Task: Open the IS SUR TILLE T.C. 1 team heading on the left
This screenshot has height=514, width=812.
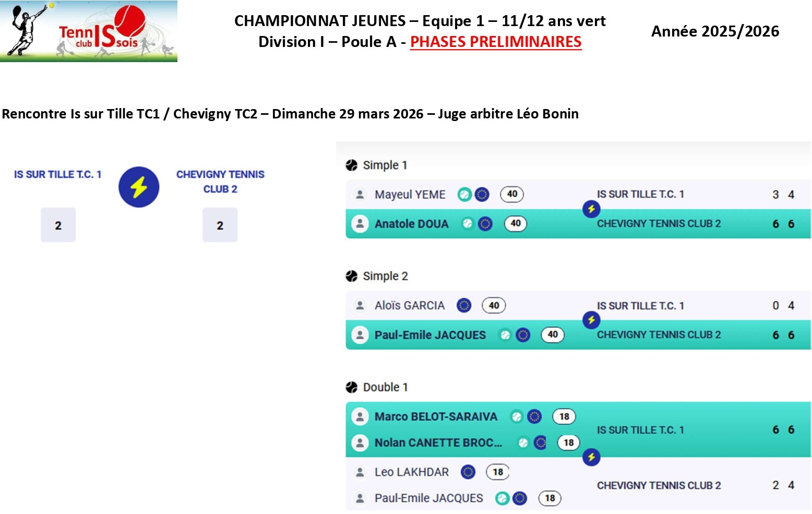Action: tap(57, 174)
